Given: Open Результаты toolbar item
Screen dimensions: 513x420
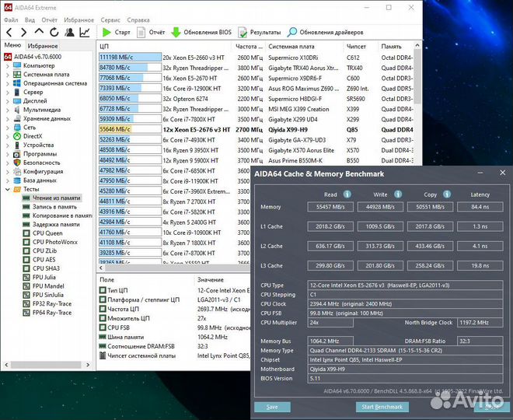Looking at the screenshot, I should 260,32.
